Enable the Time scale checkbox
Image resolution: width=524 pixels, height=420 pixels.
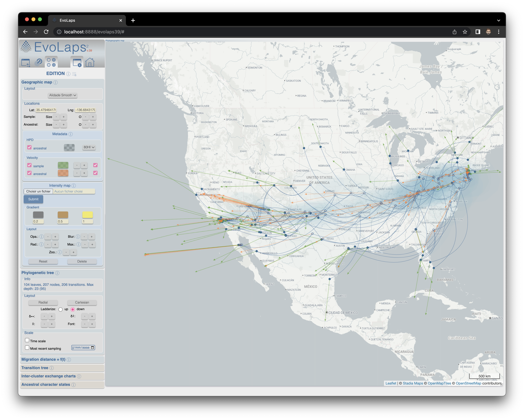point(27,340)
